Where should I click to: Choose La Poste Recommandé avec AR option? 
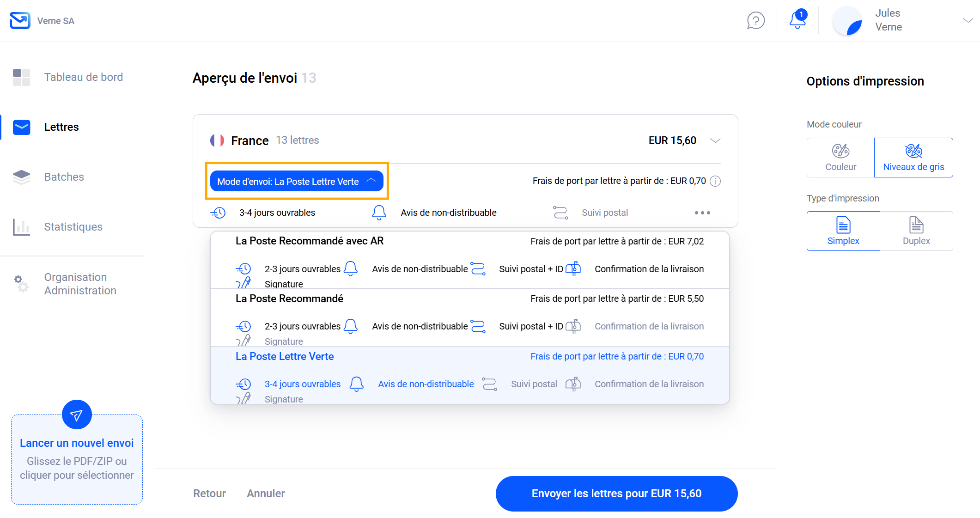point(309,241)
